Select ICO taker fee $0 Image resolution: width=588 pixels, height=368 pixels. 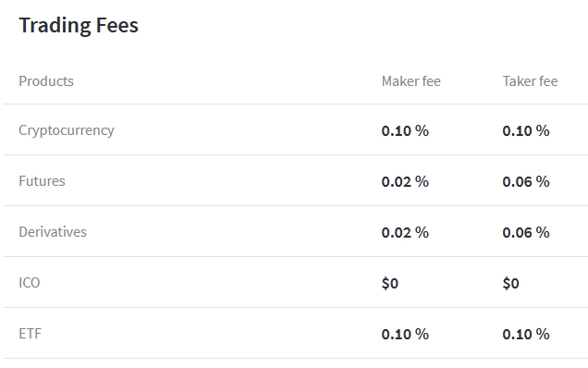point(510,283)
